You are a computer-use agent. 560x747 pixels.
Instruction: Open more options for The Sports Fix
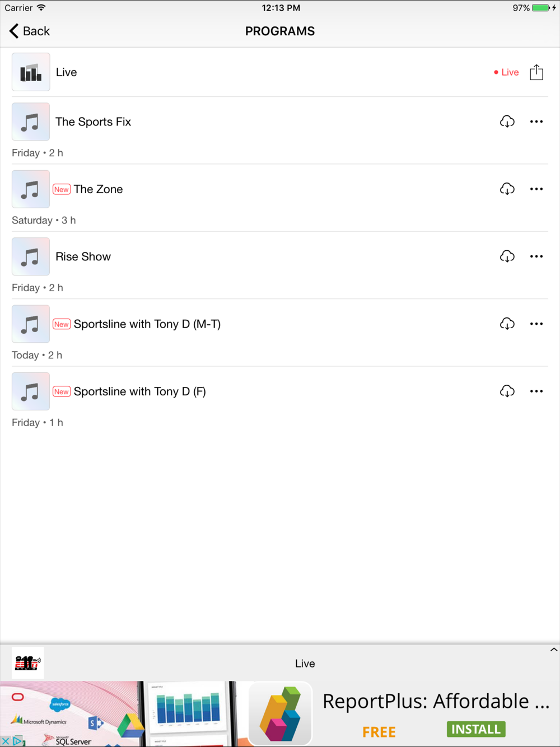(x=536, y=122)
